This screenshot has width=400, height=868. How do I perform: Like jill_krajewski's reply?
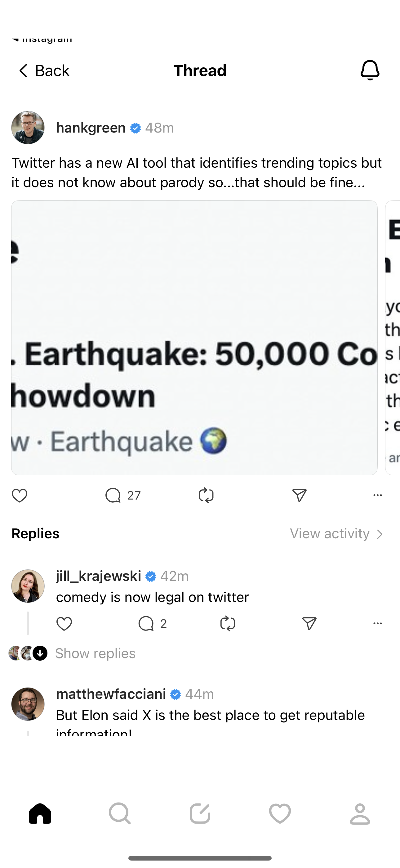(x=64, y=624)
